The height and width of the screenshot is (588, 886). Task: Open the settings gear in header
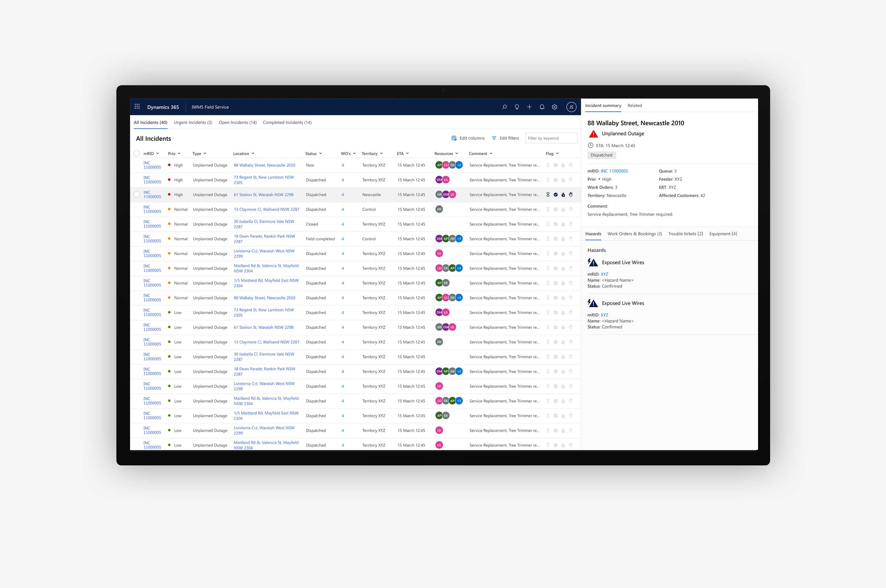554,107
